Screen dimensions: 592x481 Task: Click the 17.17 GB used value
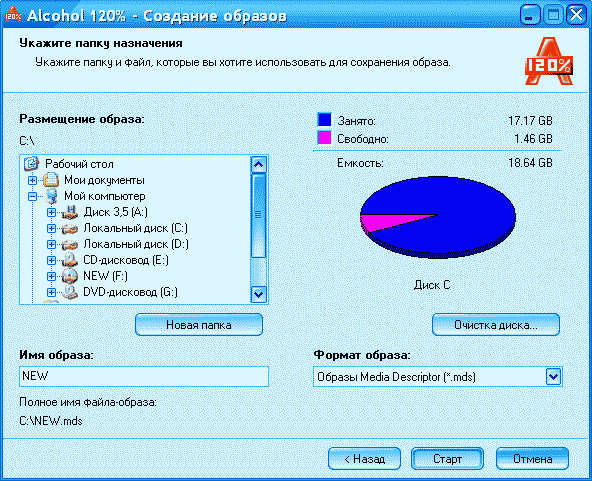[530, 121]
